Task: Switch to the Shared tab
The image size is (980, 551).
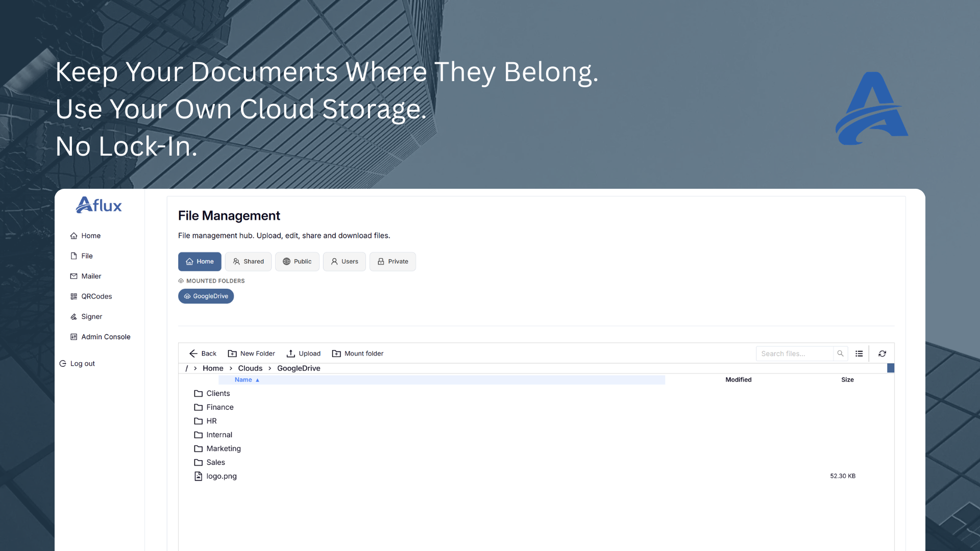Action: coord(249,262)
